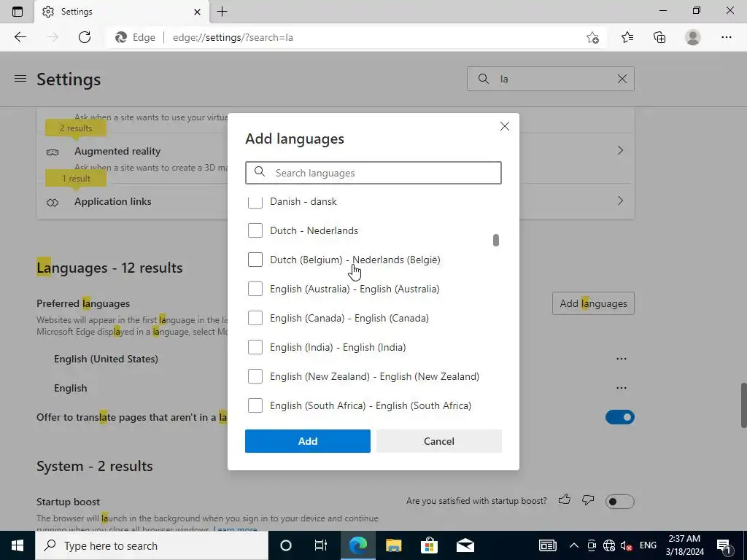Open the Collections icon
747x560 pixels.
click(x=659, y=37)
